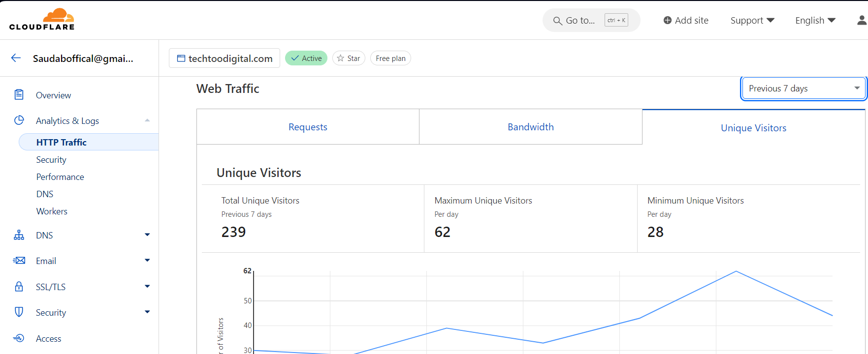This screenshot has width=868, height=354.
Task: Click the Email envelope icon
Action: (19, 261)
